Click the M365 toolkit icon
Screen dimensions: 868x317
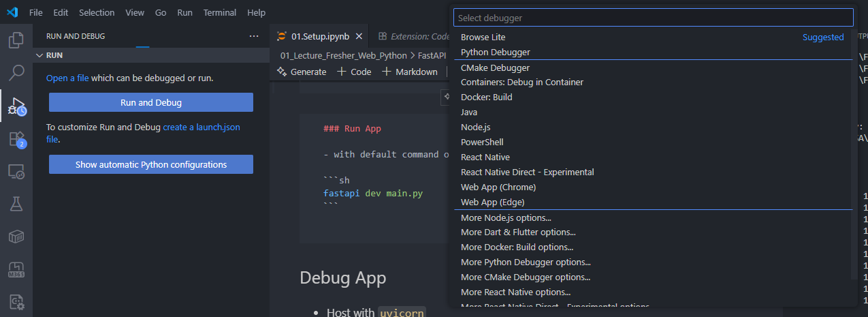click(x=16, y=269)
